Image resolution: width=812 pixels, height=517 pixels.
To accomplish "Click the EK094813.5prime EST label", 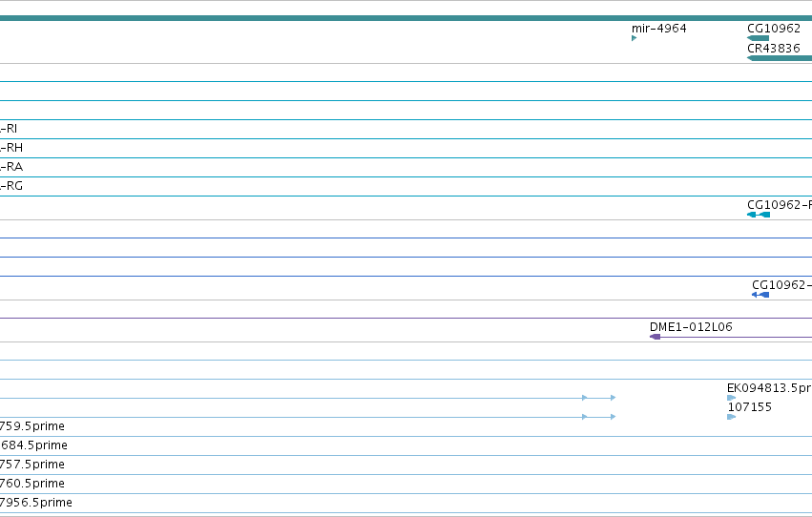I will [x=769, y=388].
